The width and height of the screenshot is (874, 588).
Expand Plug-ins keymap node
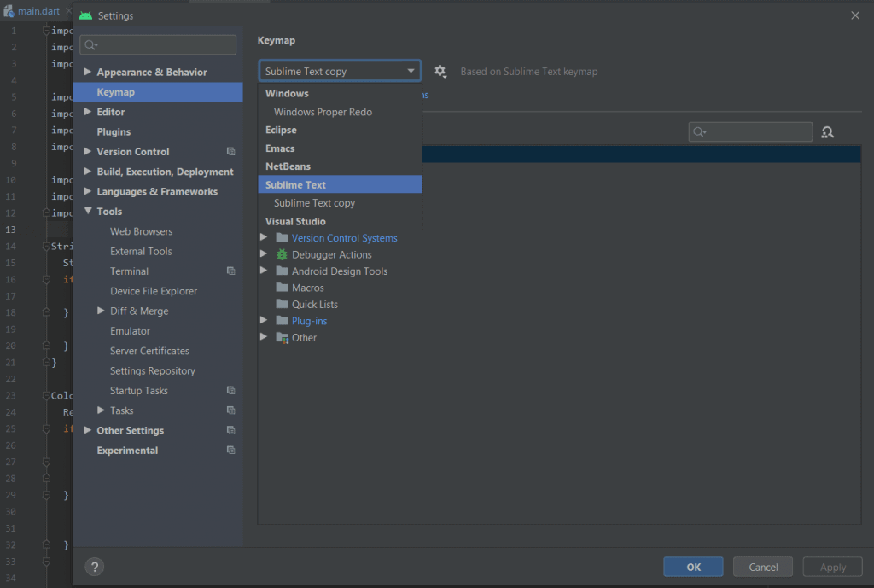(x=264, y=321)
